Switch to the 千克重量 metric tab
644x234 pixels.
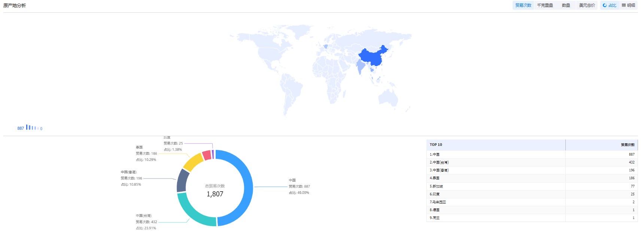(x=545, y=5)
